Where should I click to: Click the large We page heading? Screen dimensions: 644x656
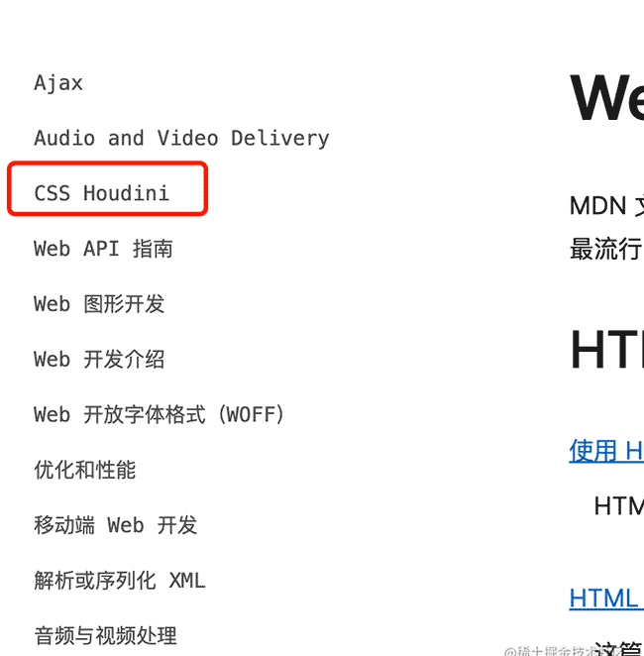pyautogui.click(x=606, y=97)
